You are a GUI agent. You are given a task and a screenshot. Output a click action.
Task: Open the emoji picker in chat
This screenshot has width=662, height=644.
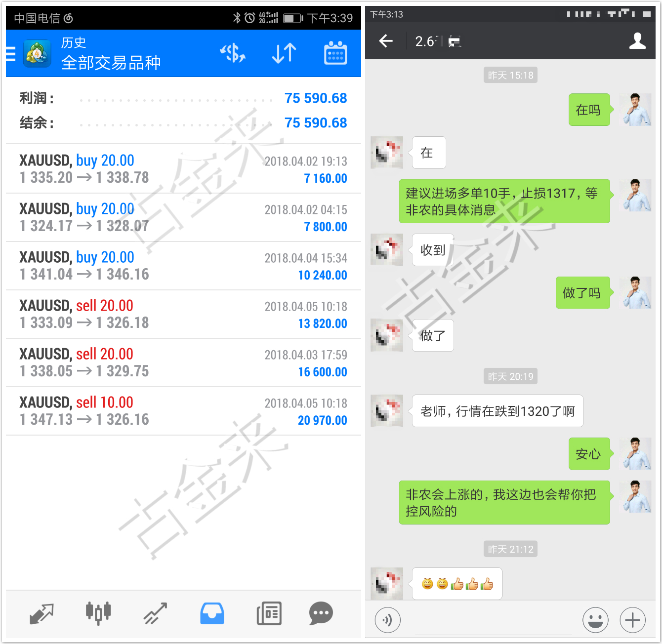(595, 620)
